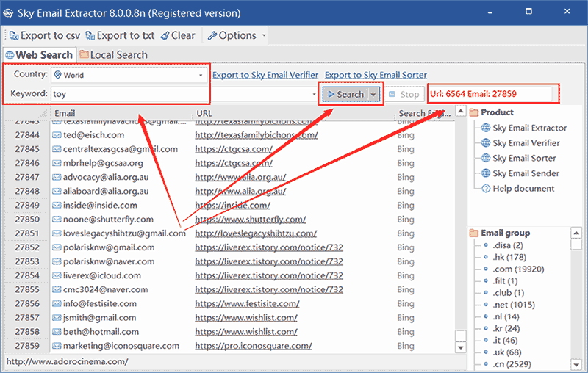Open Sky Email Sorter in Product panel

tap(524, 158)
